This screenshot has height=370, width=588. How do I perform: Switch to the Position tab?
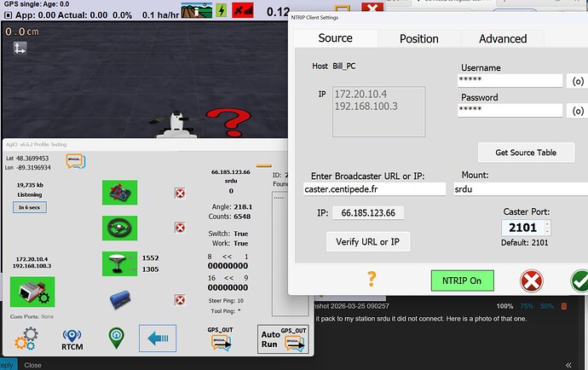click(419, 38)
